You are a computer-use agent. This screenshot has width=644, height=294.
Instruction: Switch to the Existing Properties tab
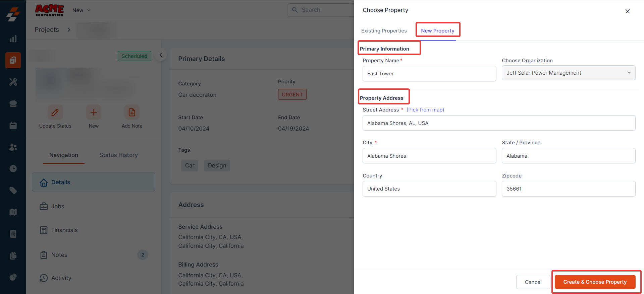point(384,31)
